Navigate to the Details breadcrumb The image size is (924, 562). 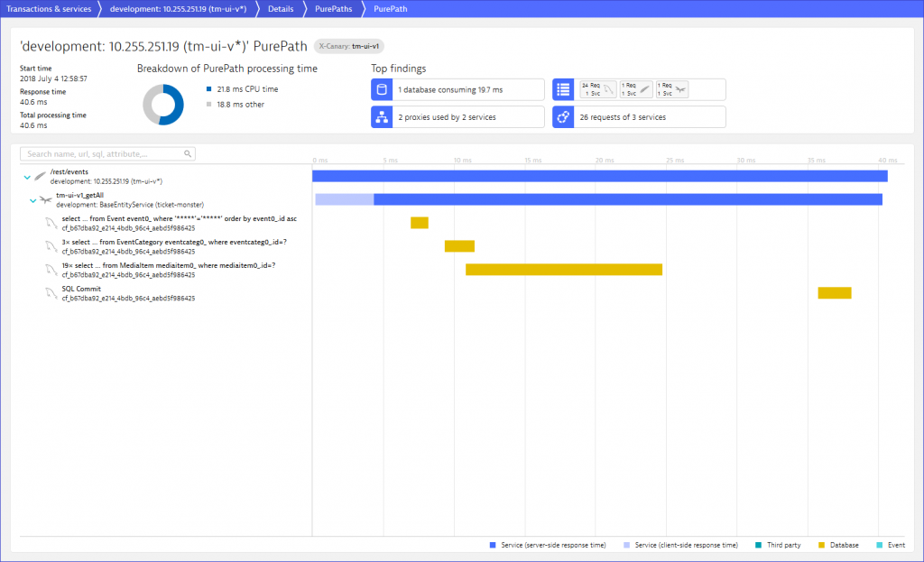coord(281,9)
